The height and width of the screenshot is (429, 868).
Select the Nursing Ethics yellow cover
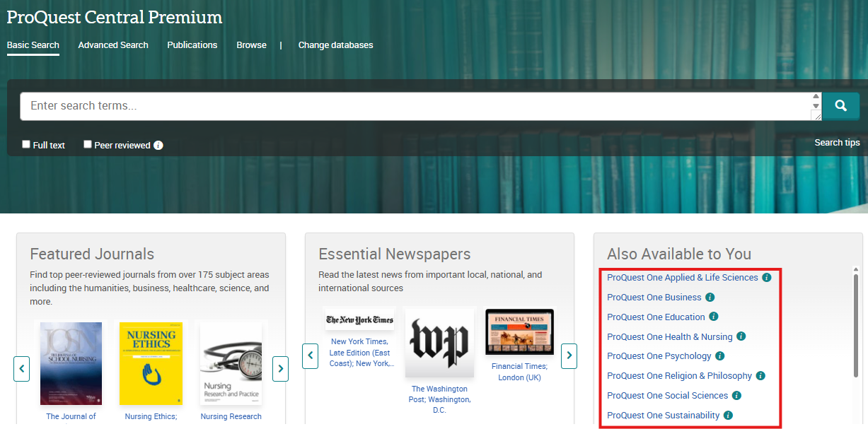151,363
